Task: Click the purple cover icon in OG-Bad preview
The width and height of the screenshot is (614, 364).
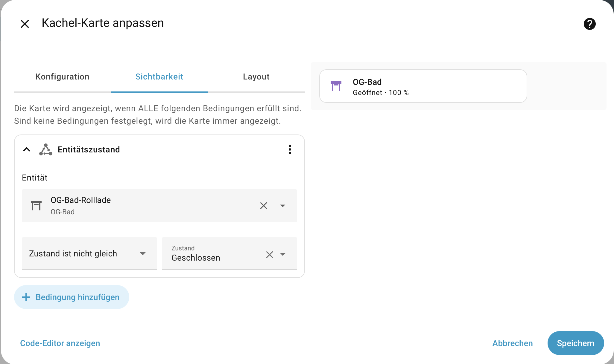Action: 336,86
